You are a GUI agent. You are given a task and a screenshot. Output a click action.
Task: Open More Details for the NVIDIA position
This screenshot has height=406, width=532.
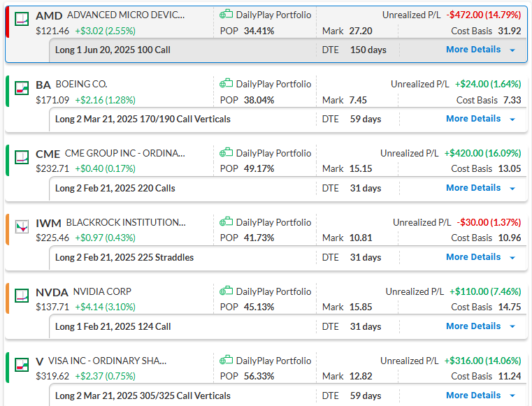[473, 326]
